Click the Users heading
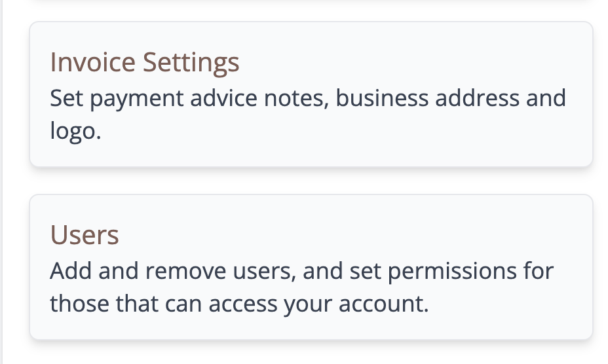 click(x=85, y=235)
